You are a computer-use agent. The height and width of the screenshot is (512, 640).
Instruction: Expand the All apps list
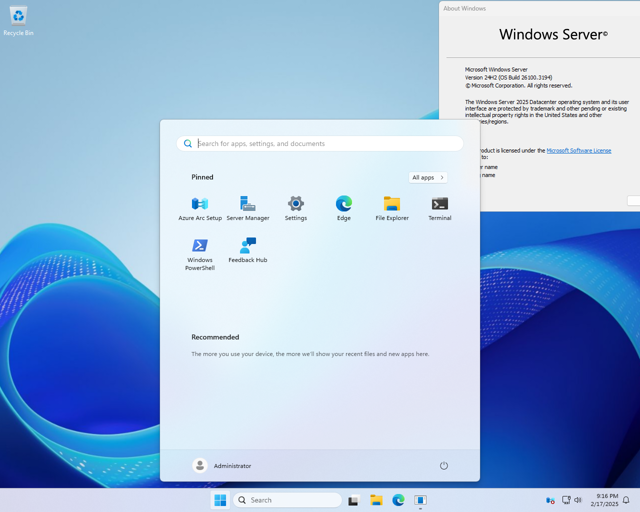pyautogui.click(x=428, y=178)
